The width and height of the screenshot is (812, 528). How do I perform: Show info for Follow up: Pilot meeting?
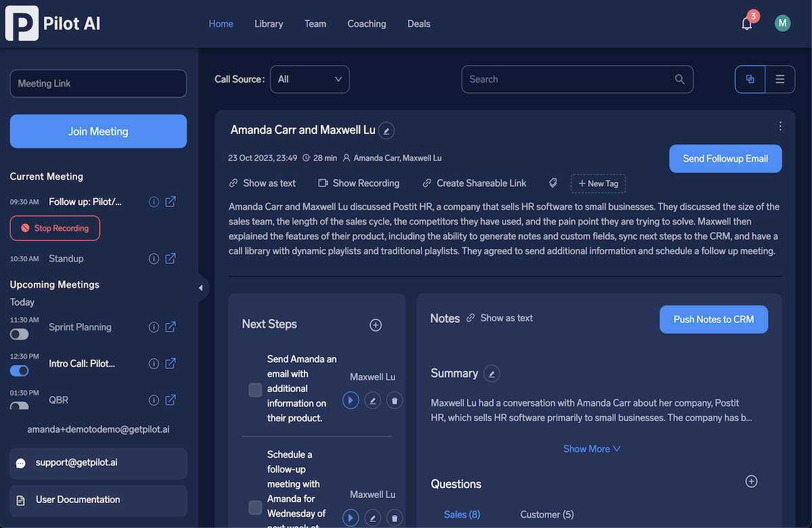(154, 202)
